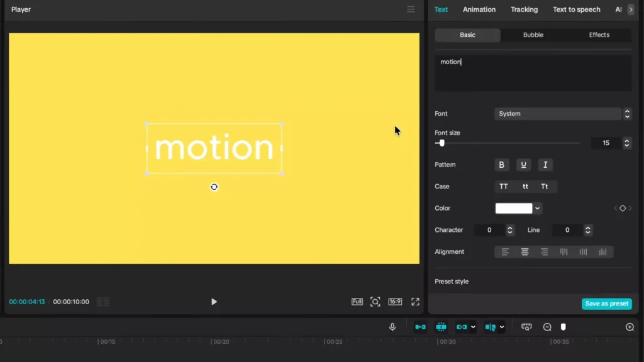Toggle Underline text pattern

pyautogui.click(x=523, y=165)
